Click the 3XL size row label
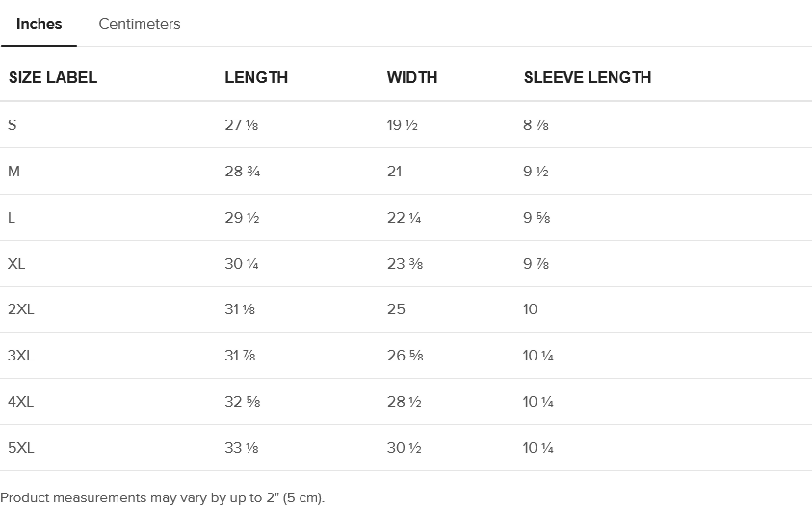This screenshot has height=507, width=812. pos(21,356)
